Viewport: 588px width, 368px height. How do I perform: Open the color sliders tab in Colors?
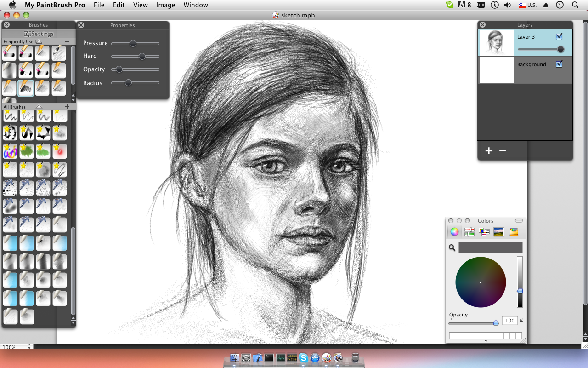(469, 232)
